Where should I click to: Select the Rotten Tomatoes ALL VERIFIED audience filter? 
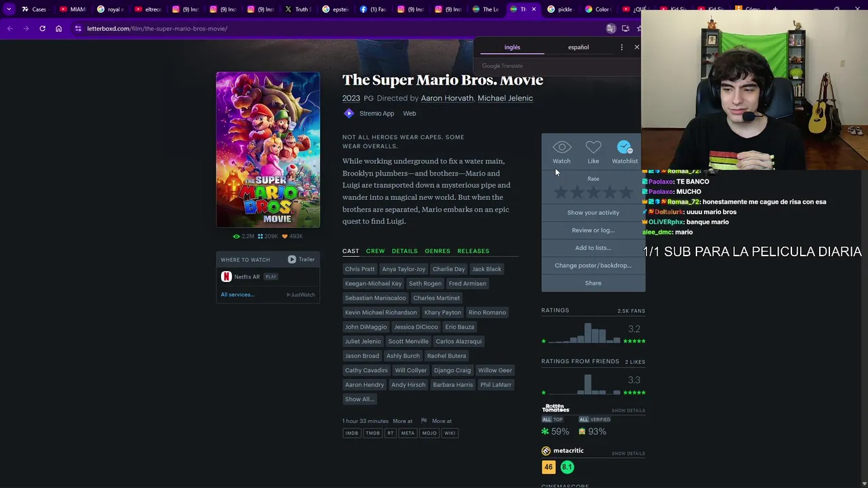pos(594,420)
